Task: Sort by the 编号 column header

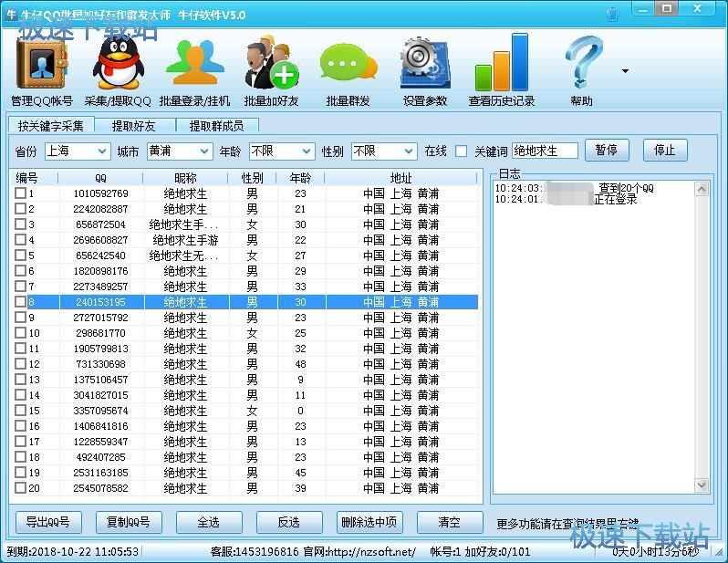Action: pos(34,178)
